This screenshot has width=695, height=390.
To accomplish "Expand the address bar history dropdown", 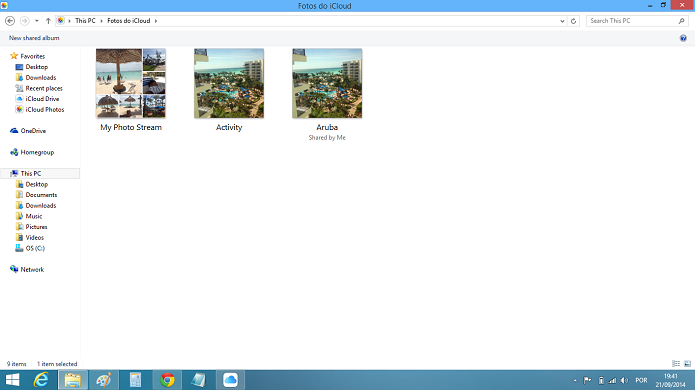I will click(562, 21).
